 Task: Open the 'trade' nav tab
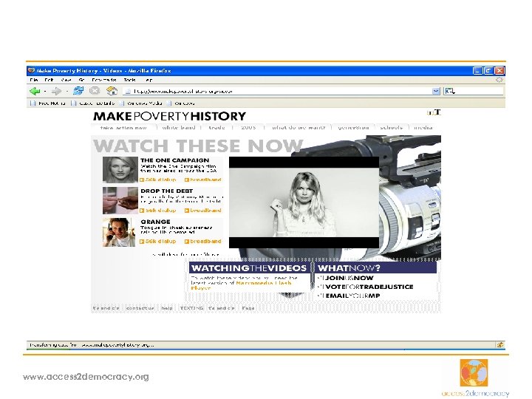point(216,128)
